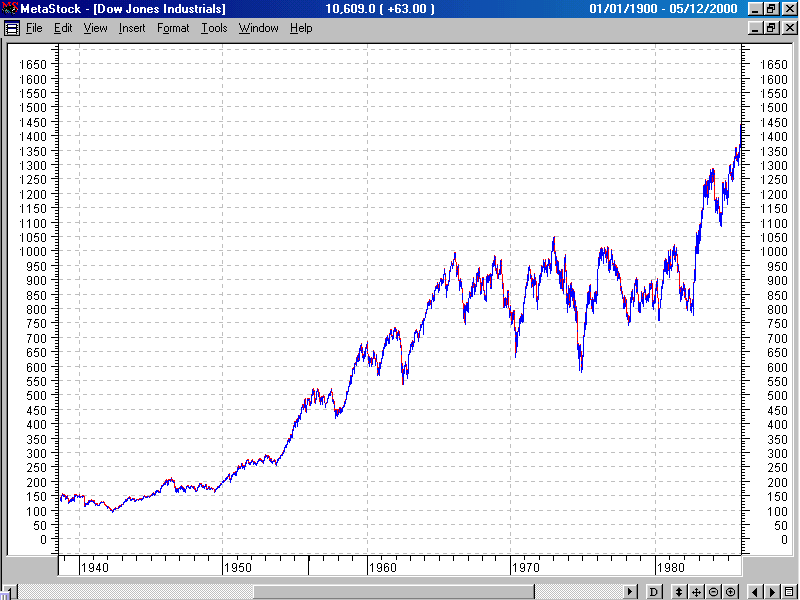Viewport: 800px width, 600px height.
Task: Click the 1970 date label on the time axis
Action: (x=526, y=568)
